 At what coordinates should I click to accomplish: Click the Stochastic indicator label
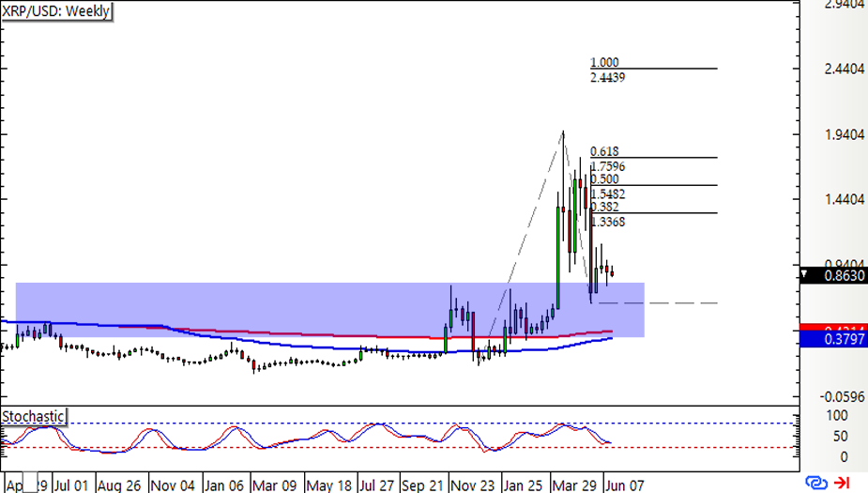[x=33, y=416]
